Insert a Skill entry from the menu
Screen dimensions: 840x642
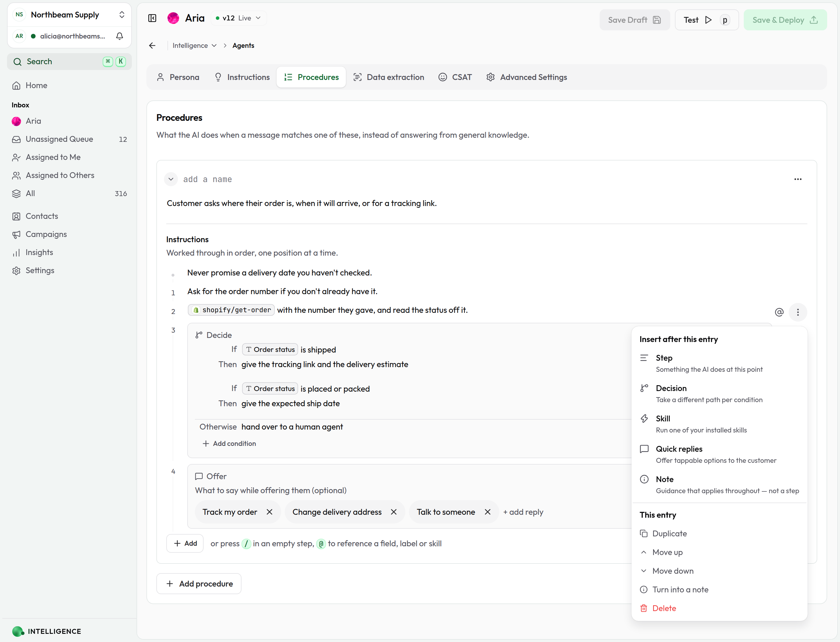tap(719, 424)
